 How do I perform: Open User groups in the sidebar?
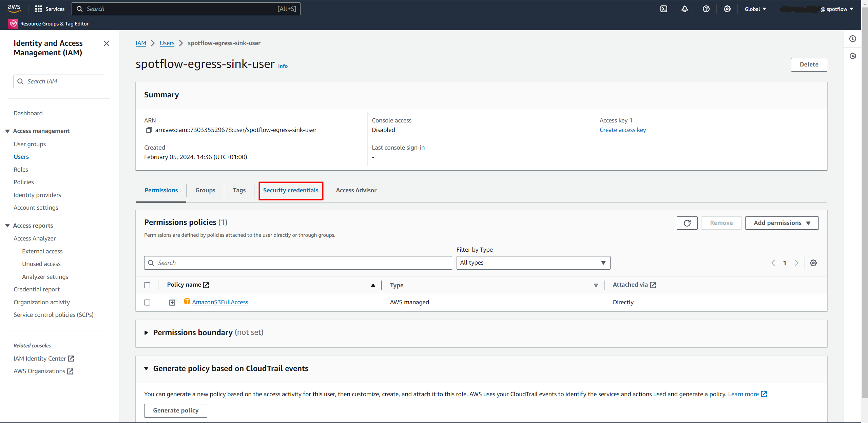(x=30, y=144)
